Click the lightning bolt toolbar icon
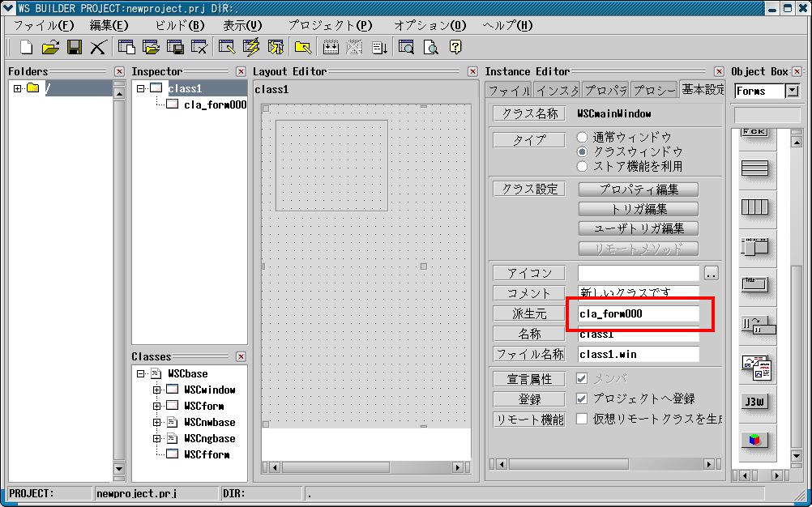The image size is (812, 507). tap(251, 47)
